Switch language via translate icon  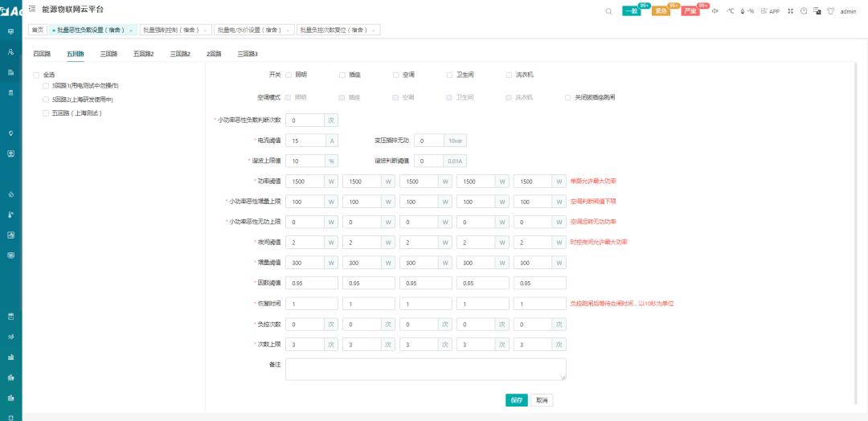pos(817,11)
